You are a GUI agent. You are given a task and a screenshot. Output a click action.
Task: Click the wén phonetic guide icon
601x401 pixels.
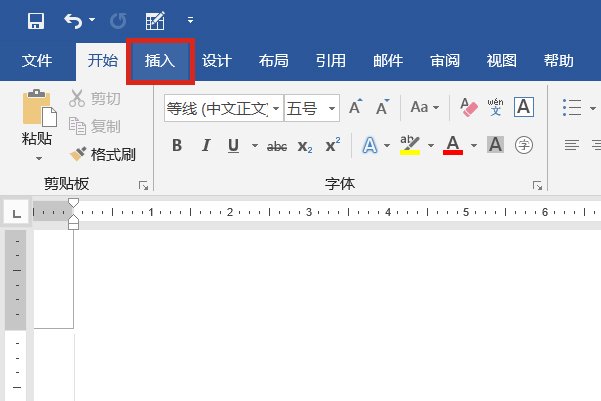tap(495, 107)
